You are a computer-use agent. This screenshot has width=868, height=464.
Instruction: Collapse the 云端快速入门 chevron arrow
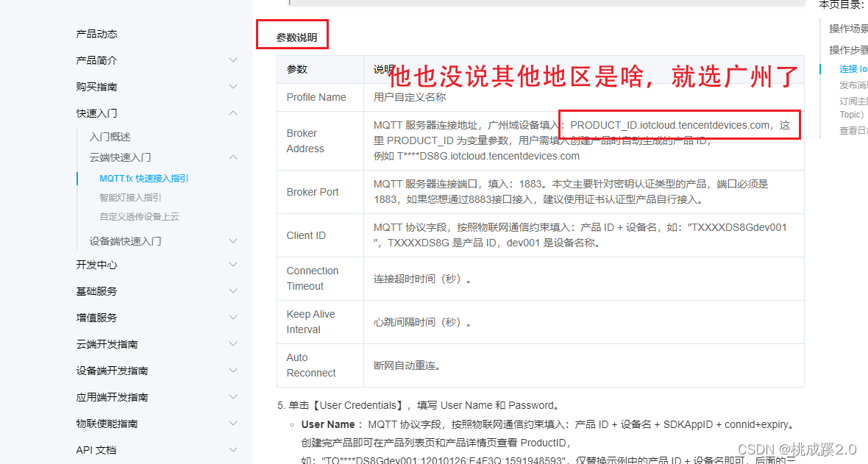click(x=233, y=157)
